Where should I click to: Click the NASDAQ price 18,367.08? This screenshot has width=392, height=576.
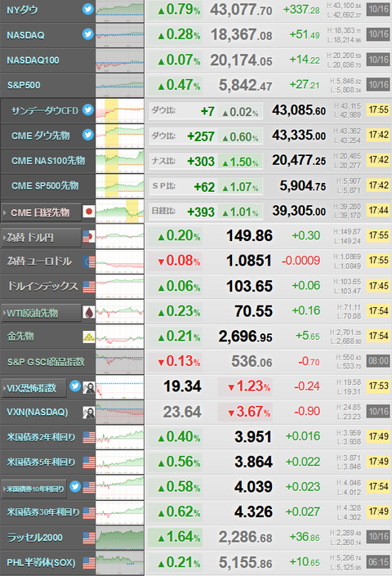241,35
